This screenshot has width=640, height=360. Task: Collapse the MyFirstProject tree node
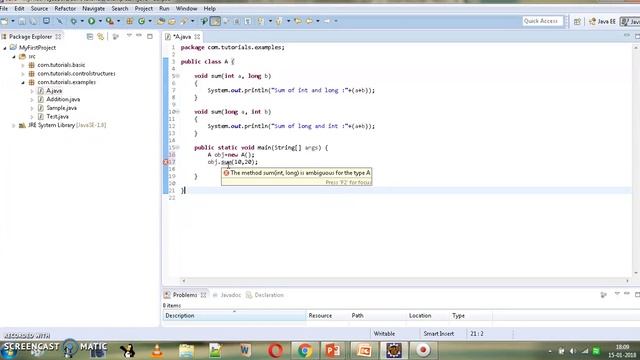[5, 48]
